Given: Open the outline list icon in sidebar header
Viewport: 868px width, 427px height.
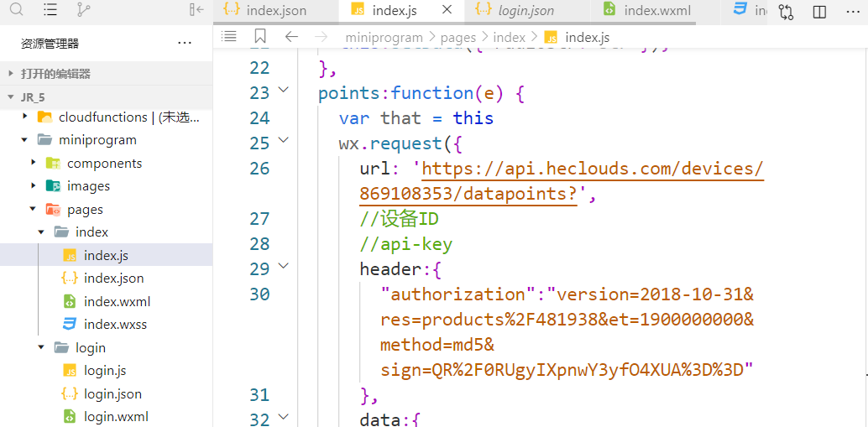Looking at the screenshot, I should click(50, 10).
